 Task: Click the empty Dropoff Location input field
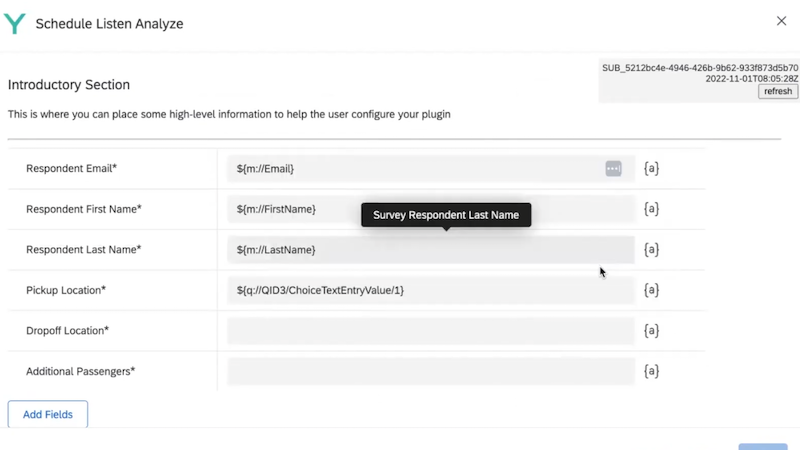pyautogui.click(x=431, y=331)
